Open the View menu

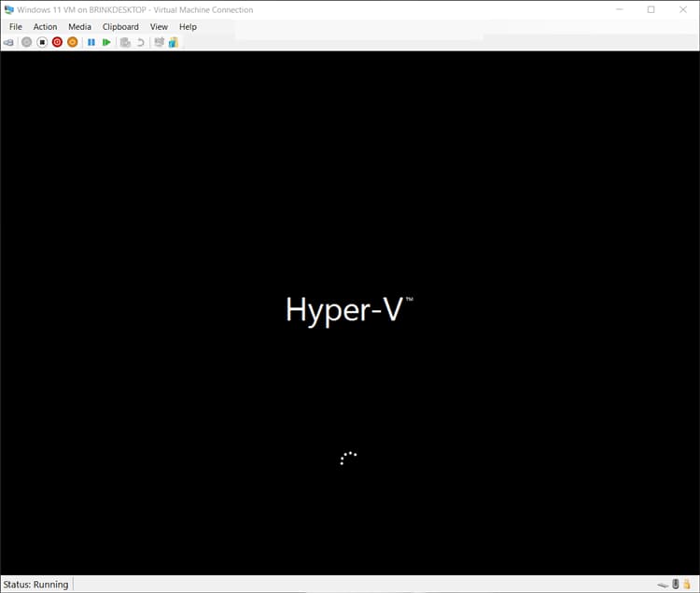[159, 27]
